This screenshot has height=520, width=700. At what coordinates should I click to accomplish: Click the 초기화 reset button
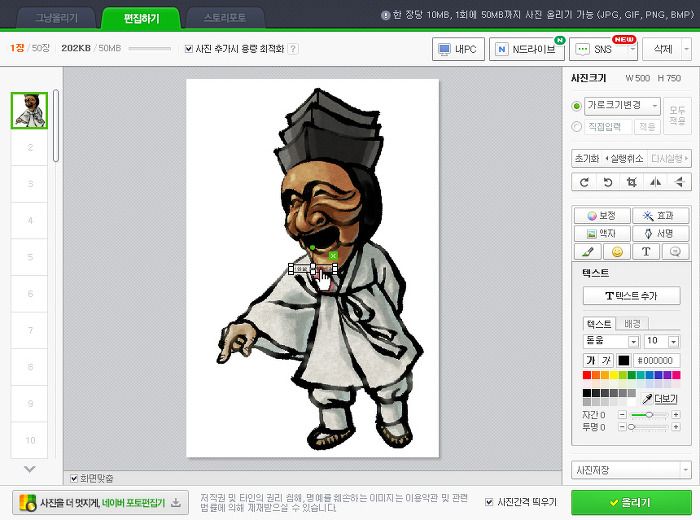tap(587, 159)
